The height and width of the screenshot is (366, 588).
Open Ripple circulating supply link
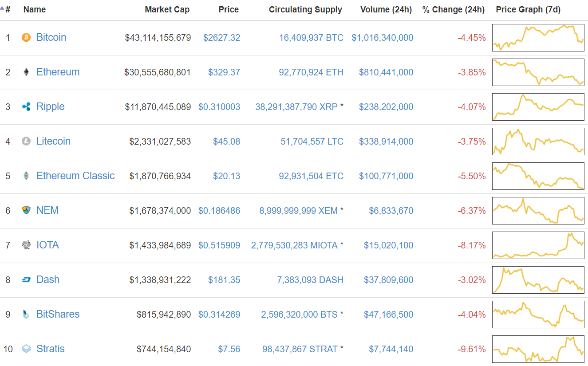point(296,107)
